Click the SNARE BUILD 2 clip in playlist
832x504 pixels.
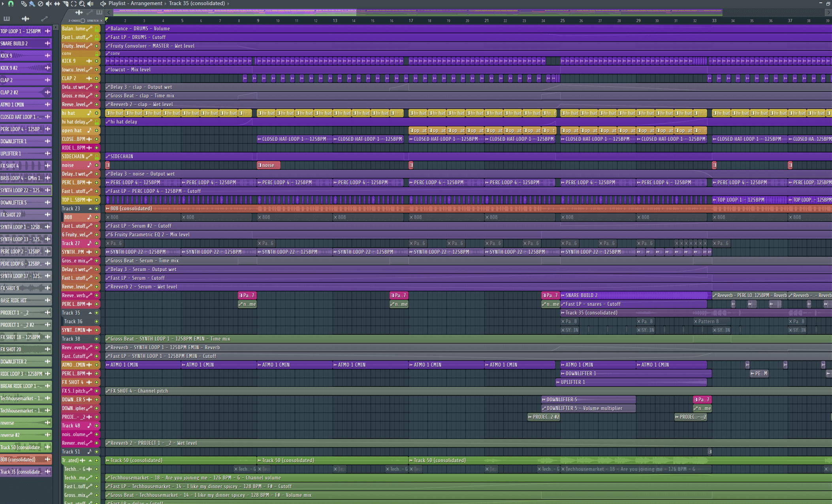pyautogui.click(x=636, y=296)
